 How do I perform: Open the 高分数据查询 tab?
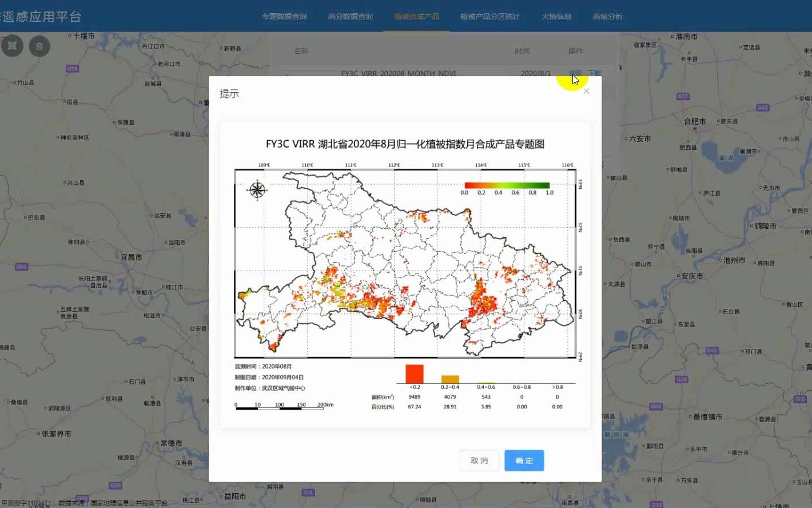351,17
